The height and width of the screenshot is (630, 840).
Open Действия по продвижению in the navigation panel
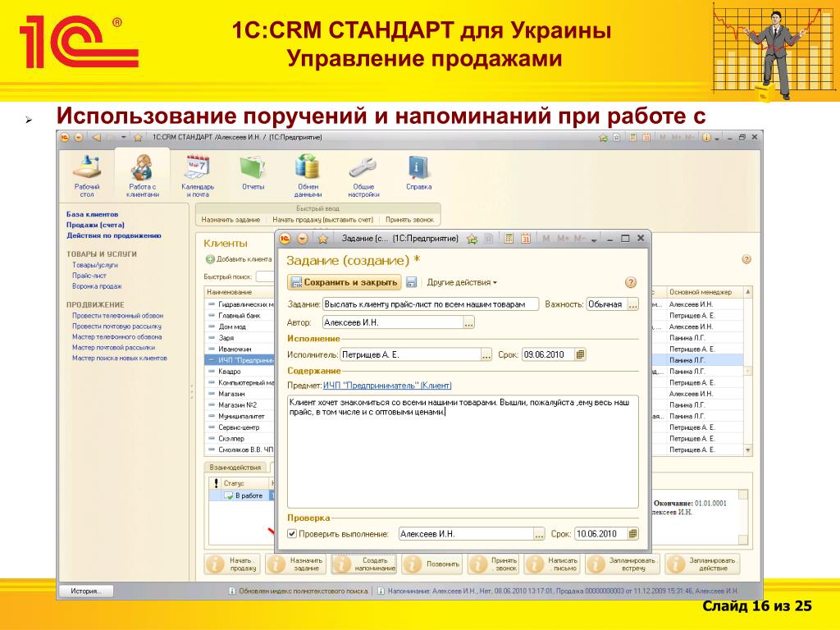[113, 235]
